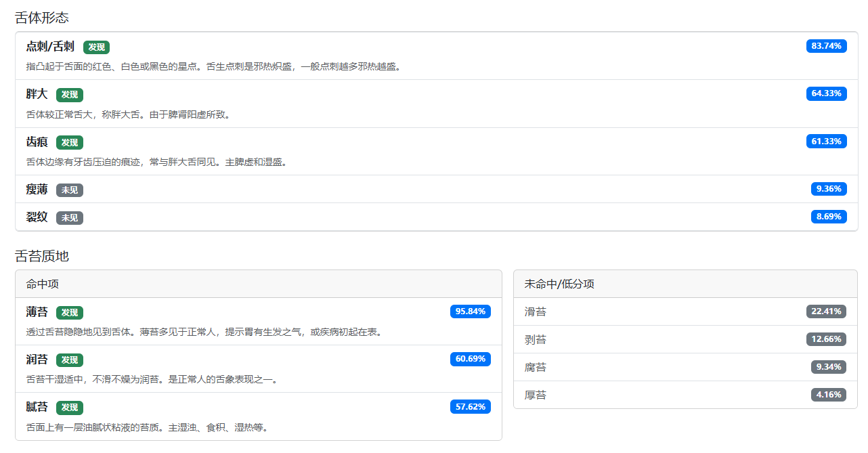Select the 64.33% score badge for 胖大
868x453 pixels.
point(827,93)
